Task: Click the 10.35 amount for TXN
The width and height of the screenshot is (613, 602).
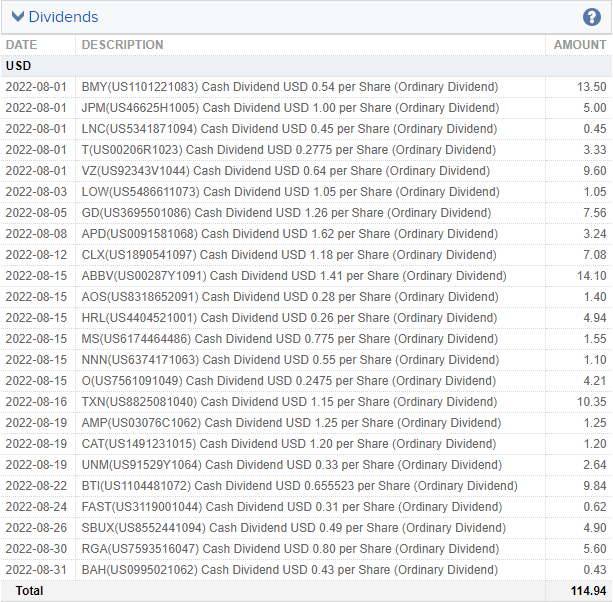Action: pyautogui.click(x=591, y=402)
